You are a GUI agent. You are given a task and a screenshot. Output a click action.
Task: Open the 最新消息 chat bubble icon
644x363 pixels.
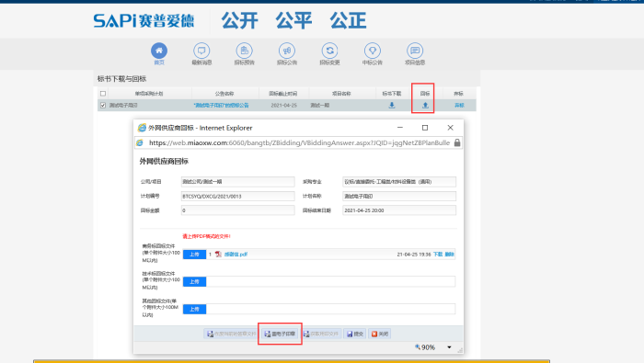(x=201, y=51)
